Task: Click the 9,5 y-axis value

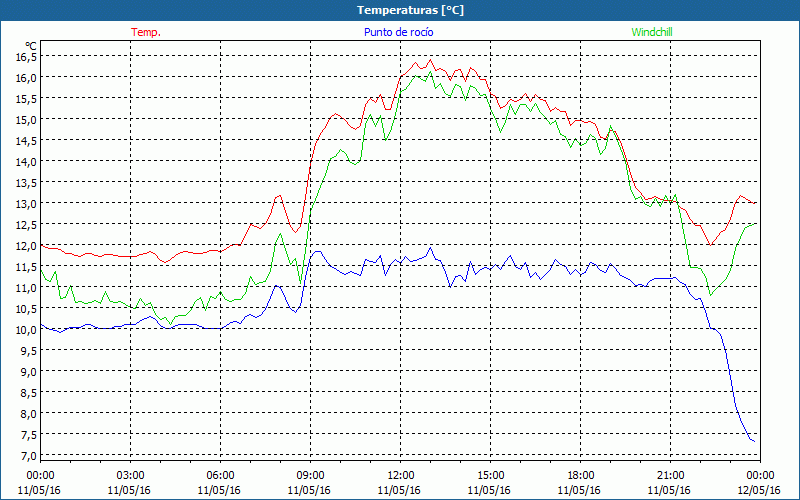Action: (29, 351)
